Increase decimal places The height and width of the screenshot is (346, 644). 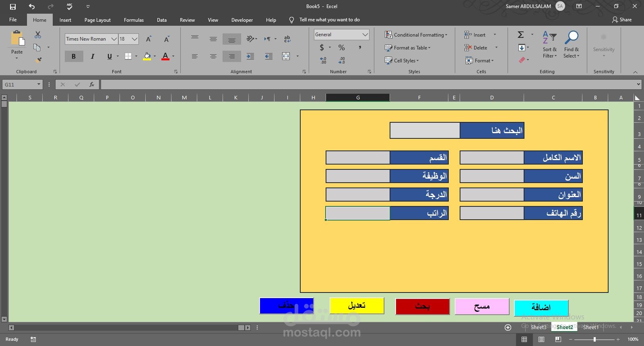point(323,60)
